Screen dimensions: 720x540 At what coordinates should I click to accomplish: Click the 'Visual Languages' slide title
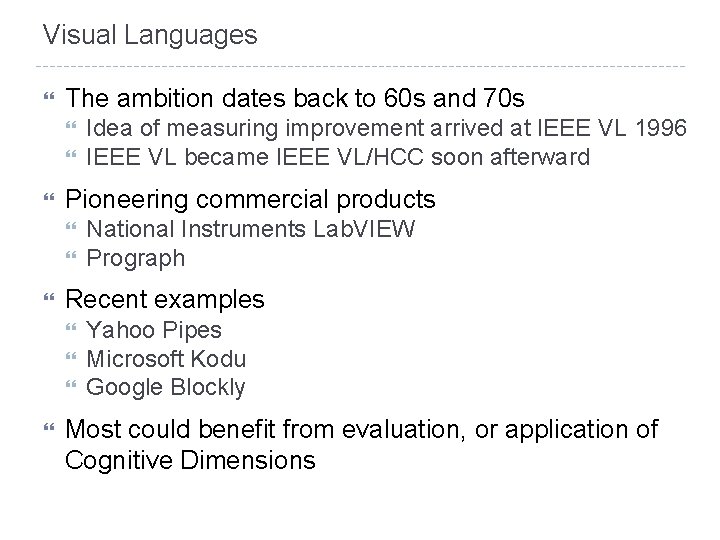click(x=150, y=36)
